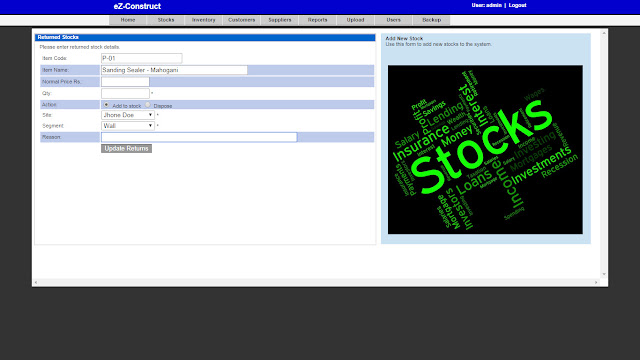The width and height of the screenshot is (640, 360).
Task: Focus the Qty input field
Action: [x=125, y=93]
